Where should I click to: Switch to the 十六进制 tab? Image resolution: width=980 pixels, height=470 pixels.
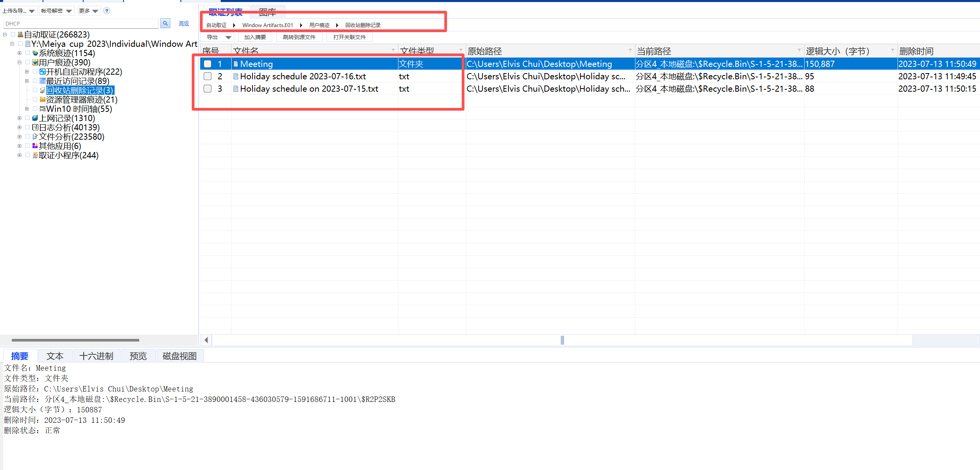pos(96,356)
